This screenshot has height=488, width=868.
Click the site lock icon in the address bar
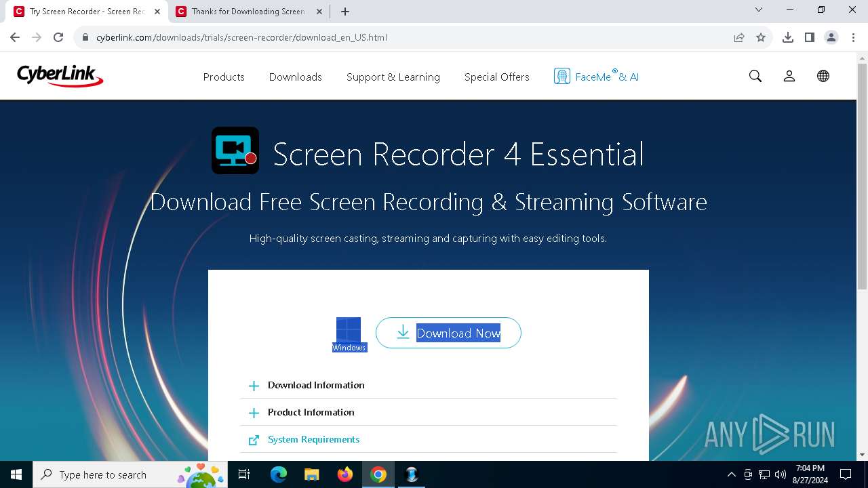[85, 37]
